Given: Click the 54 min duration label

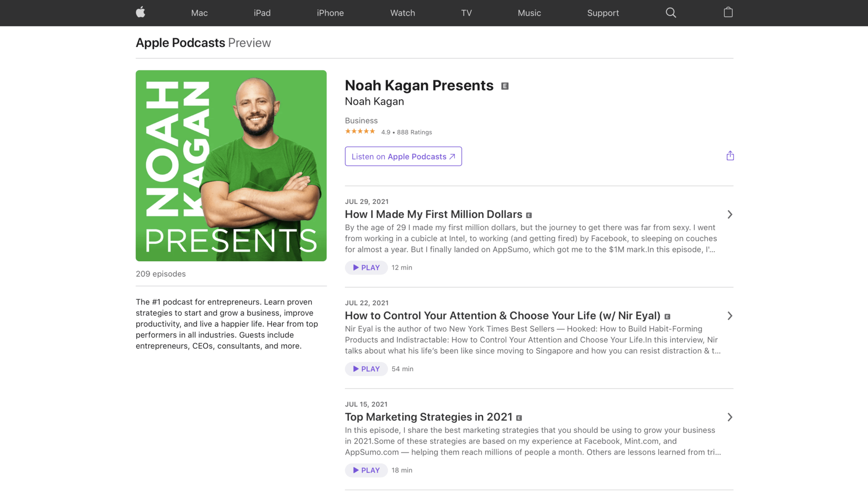Looking at the screenshot, I should pos(403,369).
